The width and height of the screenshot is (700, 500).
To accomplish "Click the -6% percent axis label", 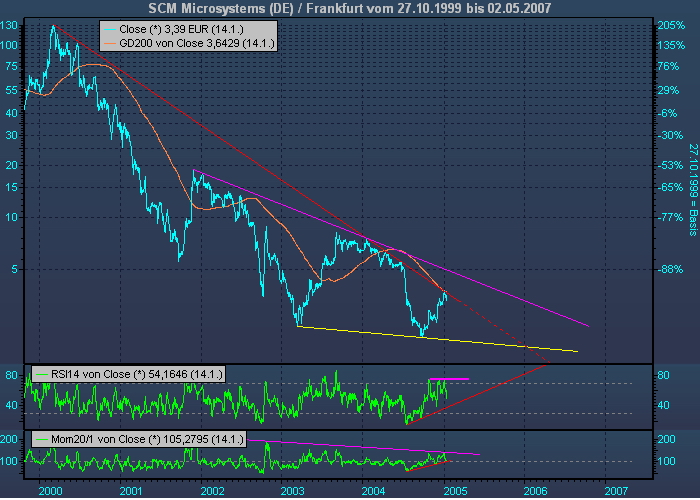I will click(667, 113).
